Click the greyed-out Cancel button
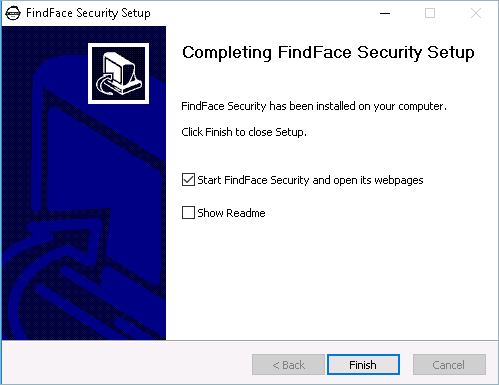Viewport: 499px width, 385px height. tap(449, 365)
